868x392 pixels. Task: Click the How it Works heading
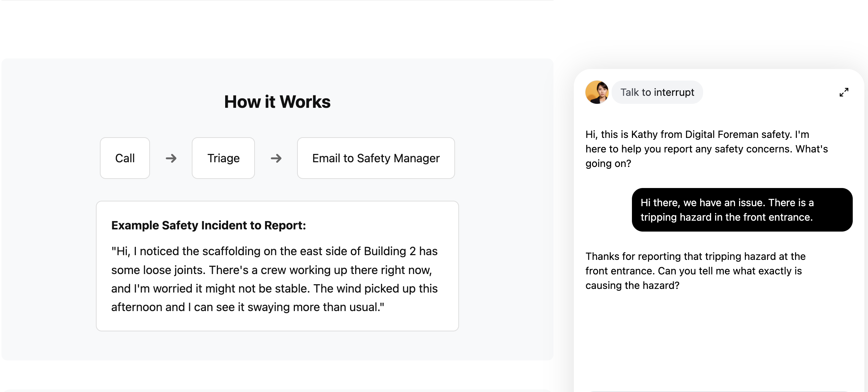click(x=277, y=102)
